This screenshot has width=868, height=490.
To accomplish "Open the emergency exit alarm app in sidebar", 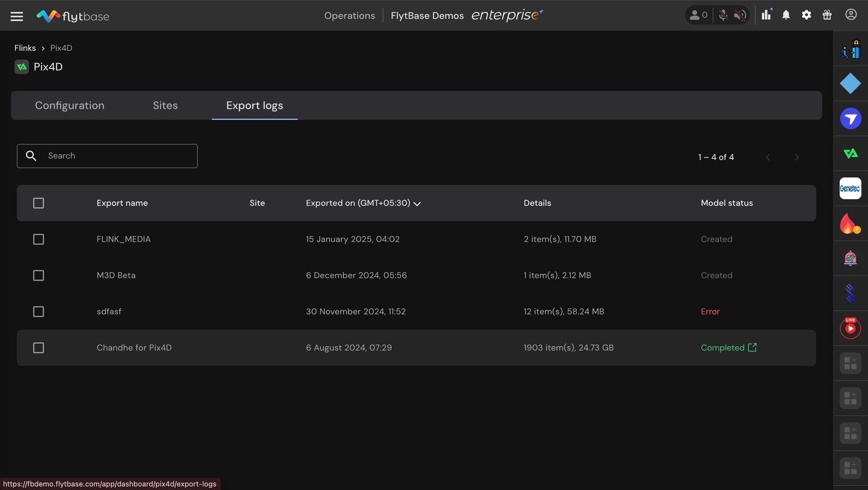I will 851,49.
